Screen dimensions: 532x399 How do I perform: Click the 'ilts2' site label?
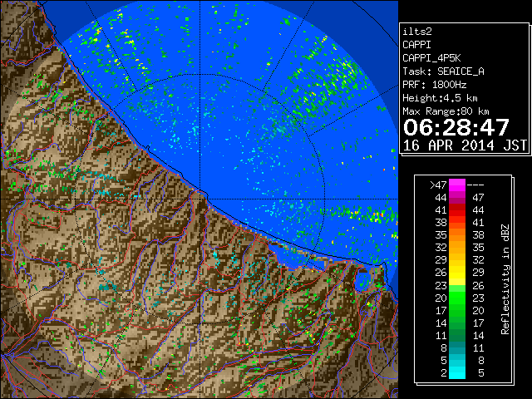point(417,32)
